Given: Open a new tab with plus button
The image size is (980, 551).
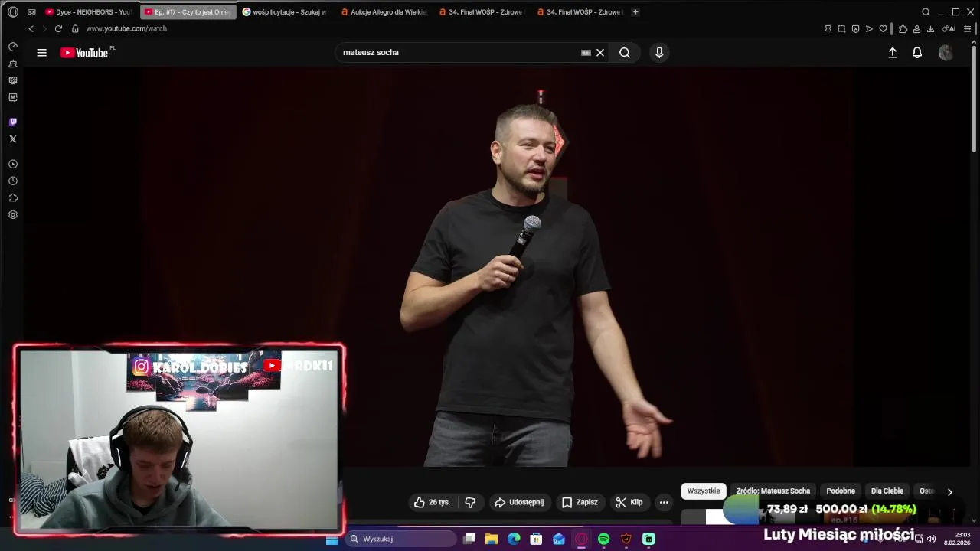Looking at the screenshot, I should [x=635, y=12].
